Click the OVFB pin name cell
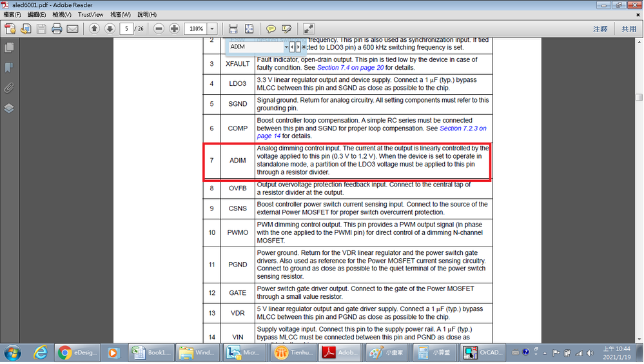The image size is (644, 364). point(237,188)
